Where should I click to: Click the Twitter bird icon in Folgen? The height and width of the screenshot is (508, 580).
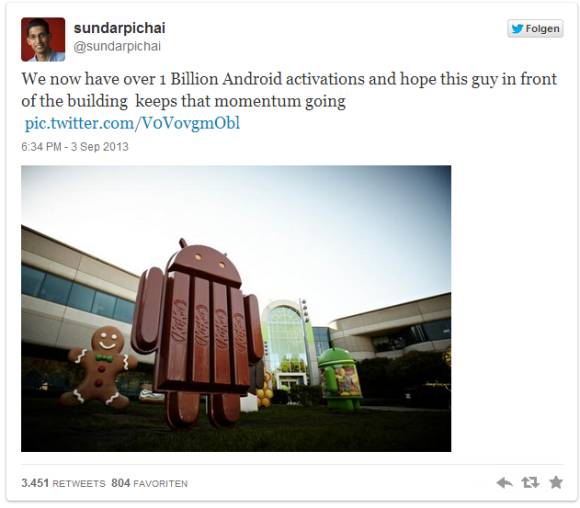[517, 28]
